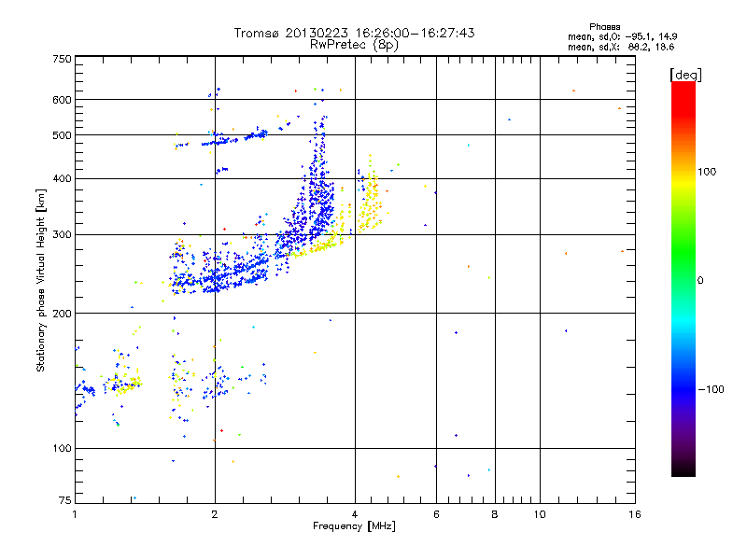
Task: Click the blue trace segment at 500 km height
Action: tap(234, 138)
